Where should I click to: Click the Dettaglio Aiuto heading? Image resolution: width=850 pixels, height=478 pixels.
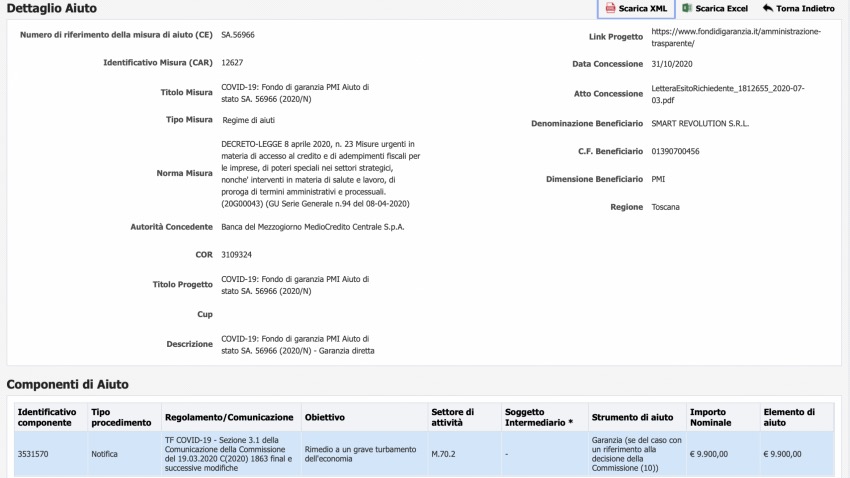51,8
